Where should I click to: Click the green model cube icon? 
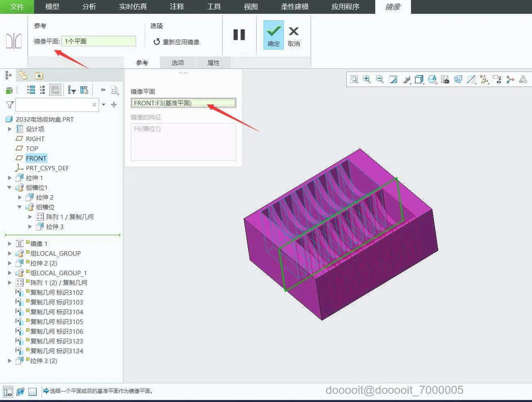click(9, 90)
